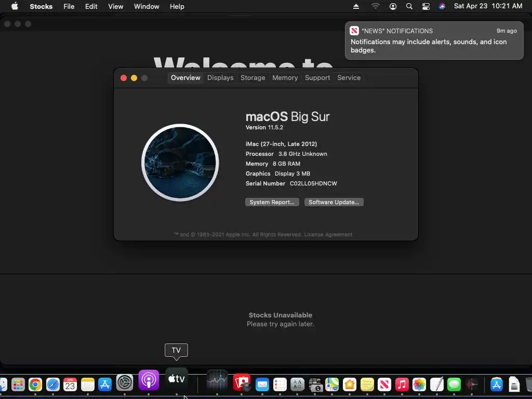This screenshot has width=532, height=399.
Task: Open Control Center in the menu bar
Action: tap(426, 6)
